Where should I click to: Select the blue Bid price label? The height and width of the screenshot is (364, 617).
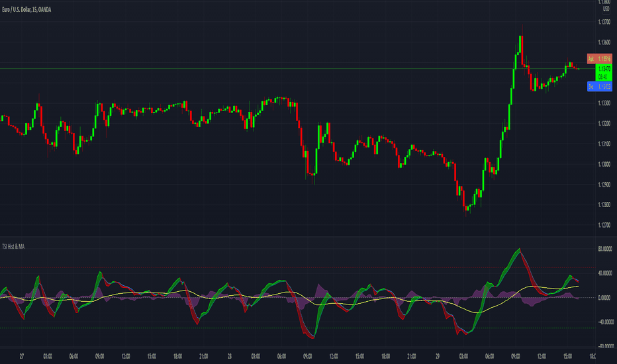pyautogui.click(x=599, y=86)
